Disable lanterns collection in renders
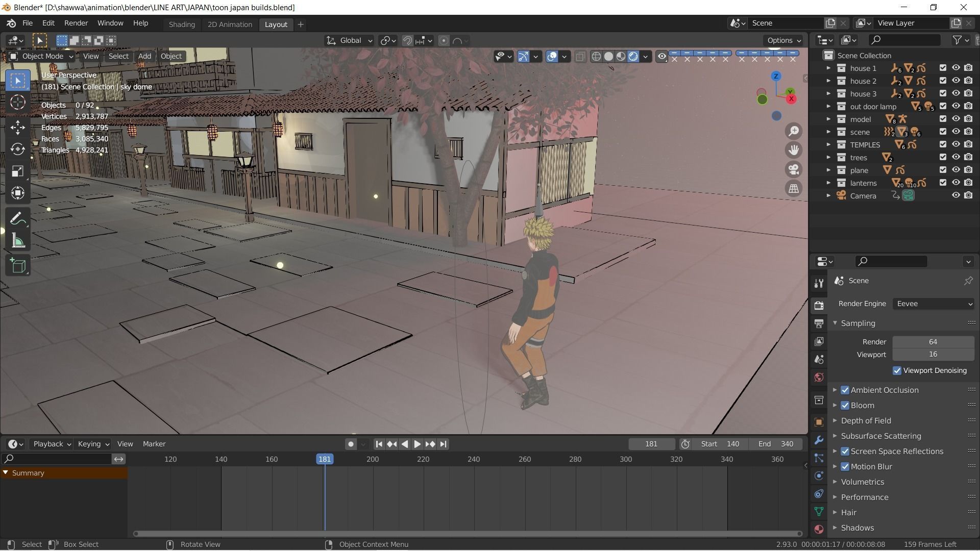 (968, 183)
